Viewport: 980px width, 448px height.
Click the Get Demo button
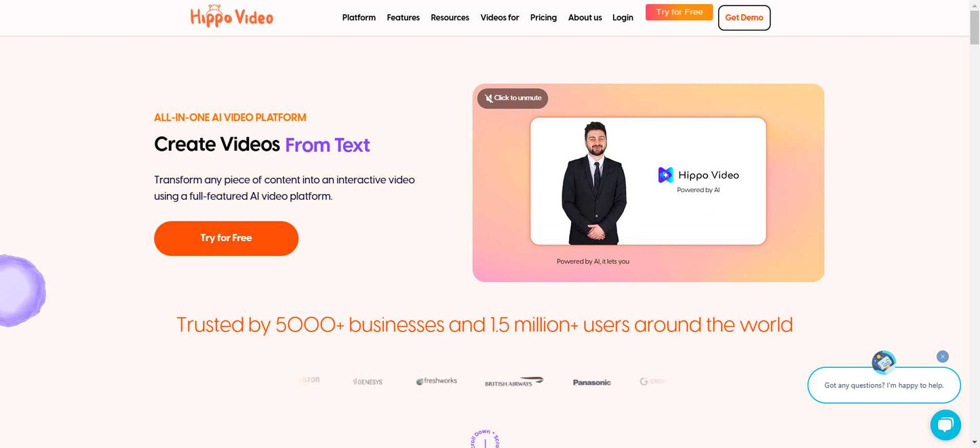click(x=744, y=18)
